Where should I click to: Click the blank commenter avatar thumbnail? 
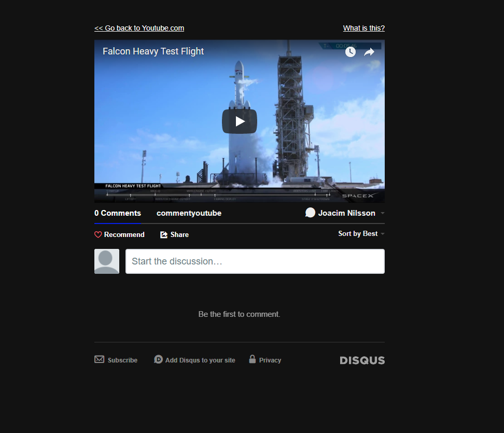[x=106, y=261]
